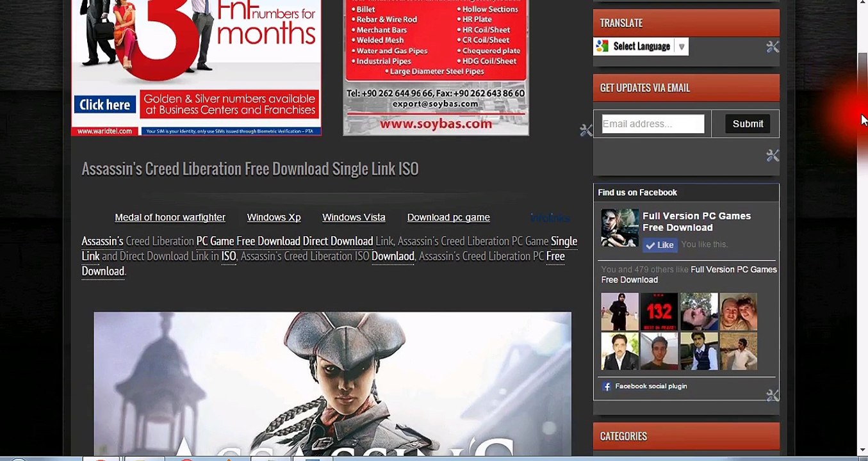Click the Select Language label

pyautogui.click(x=641, y=46)
